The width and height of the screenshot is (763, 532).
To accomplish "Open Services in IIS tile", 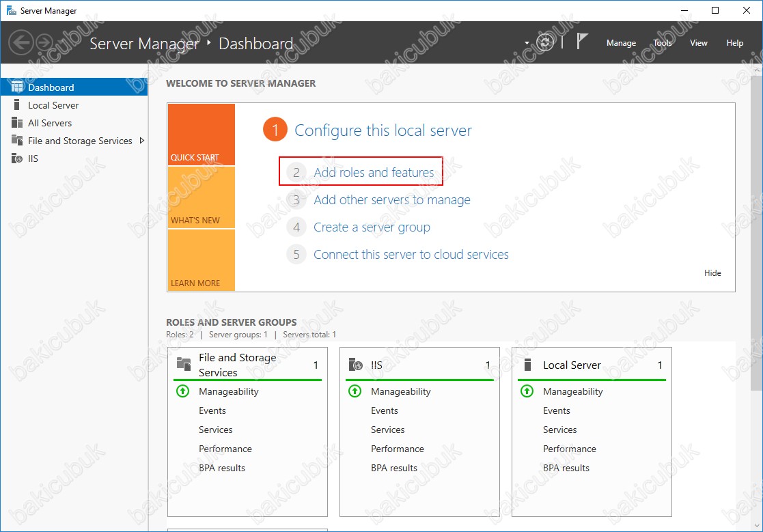I will click(x=388, y=430).
